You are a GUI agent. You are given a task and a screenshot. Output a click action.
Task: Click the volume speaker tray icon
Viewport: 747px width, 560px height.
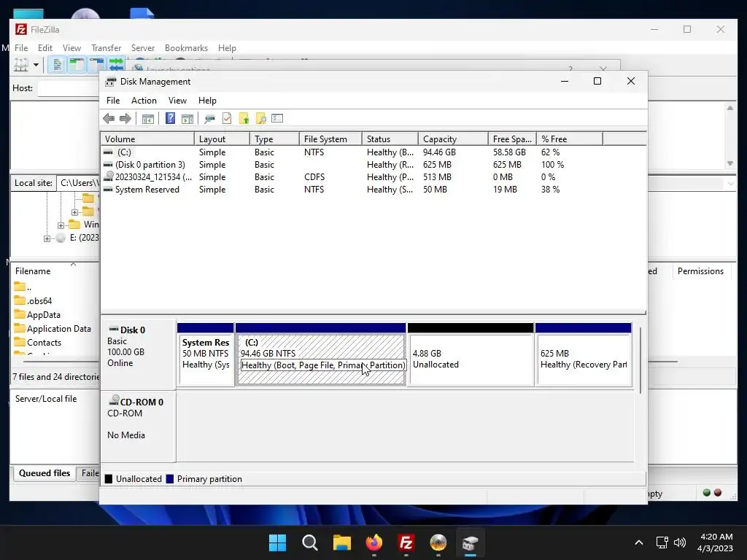pyautogui.click(x=680, y=542)
